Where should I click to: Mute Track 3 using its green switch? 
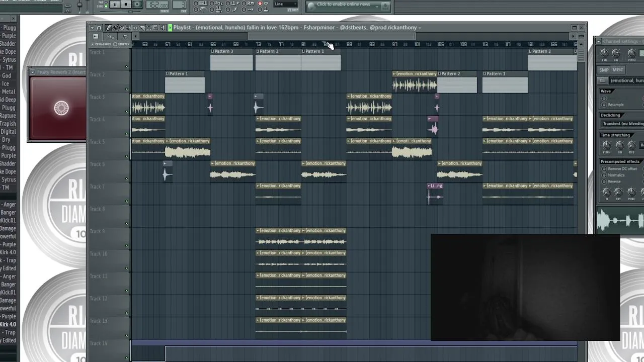click(x=126, y=112)
